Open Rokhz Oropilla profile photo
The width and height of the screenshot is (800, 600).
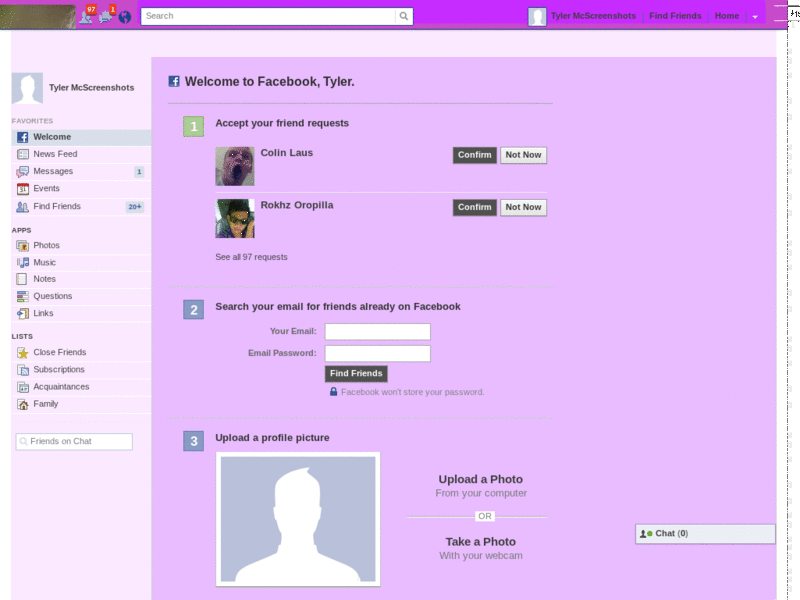(235, 218)
